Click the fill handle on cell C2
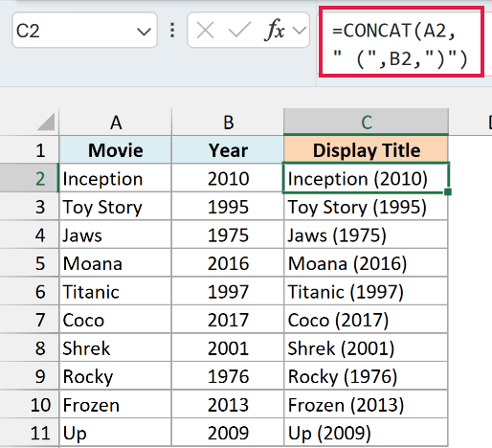 pyautogui.click(x=448, y=191)
